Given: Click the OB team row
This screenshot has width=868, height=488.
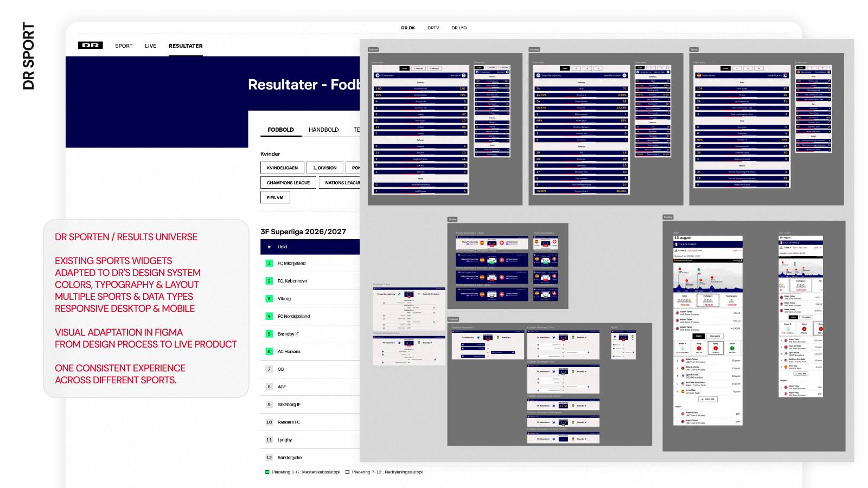Looking at the screenshot, I should 310,369.
